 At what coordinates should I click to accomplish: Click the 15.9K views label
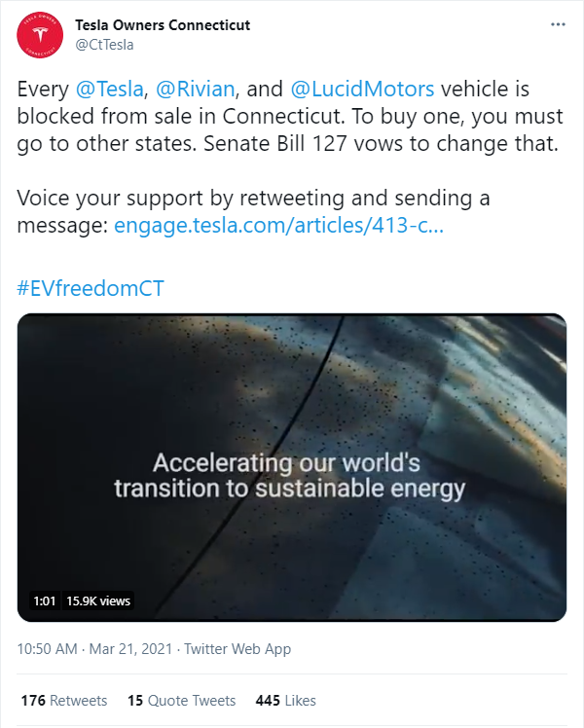(x=98, y=601)
